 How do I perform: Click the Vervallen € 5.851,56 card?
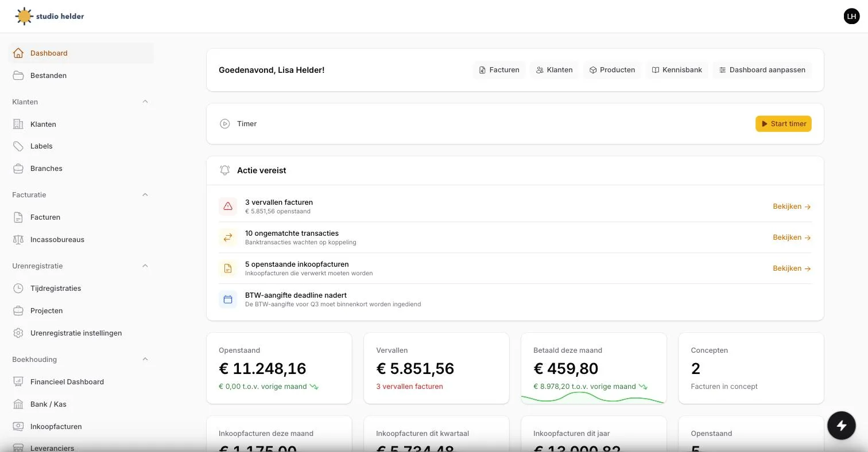click(x=436, y=368)
